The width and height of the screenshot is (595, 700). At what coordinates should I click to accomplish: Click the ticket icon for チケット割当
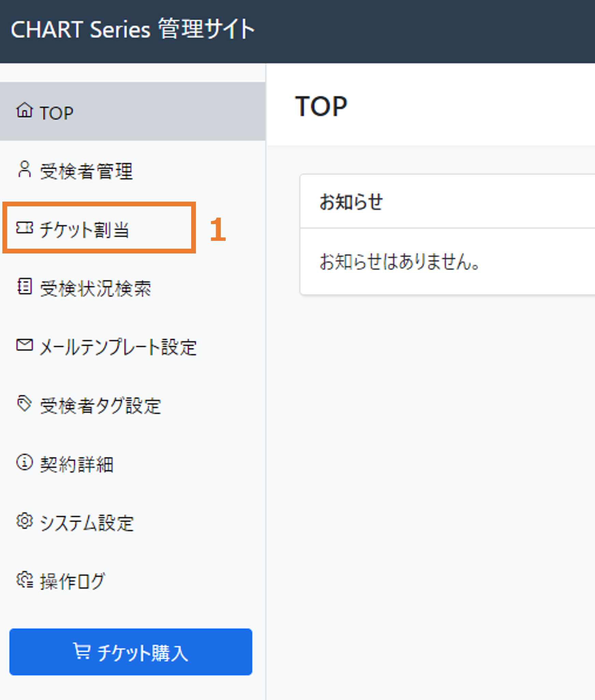(25, 228)
